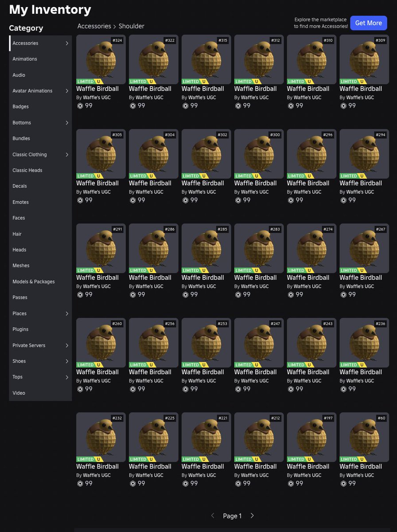The image size is (397, 532).
Task: Open the Hair category
Action: [40, 234]
